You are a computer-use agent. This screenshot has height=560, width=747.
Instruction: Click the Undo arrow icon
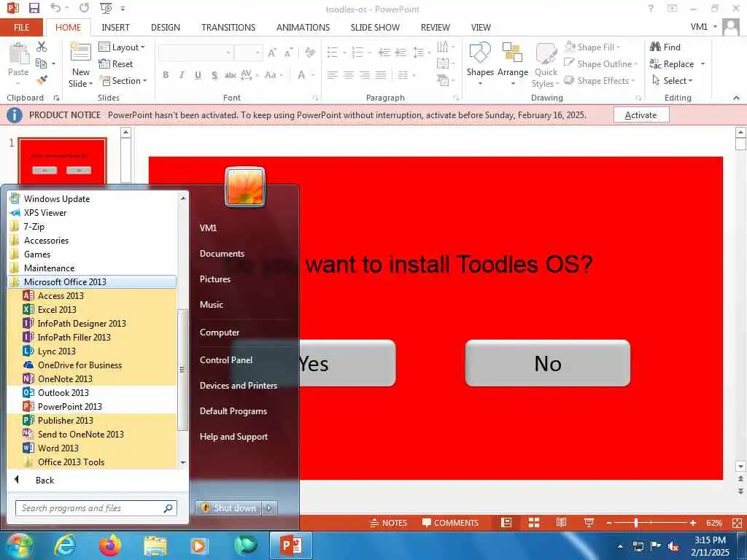(x=55, y=8)
